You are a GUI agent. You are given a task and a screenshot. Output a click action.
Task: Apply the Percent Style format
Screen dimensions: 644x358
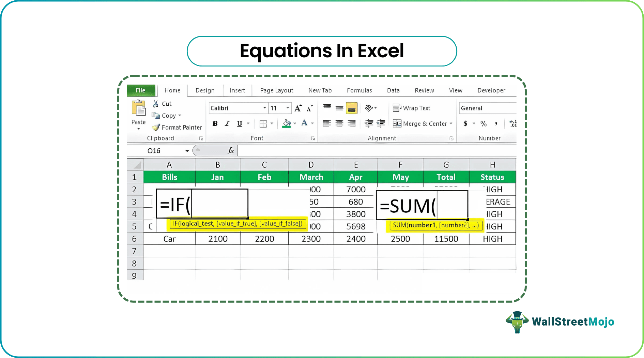(x=484, y=123)
